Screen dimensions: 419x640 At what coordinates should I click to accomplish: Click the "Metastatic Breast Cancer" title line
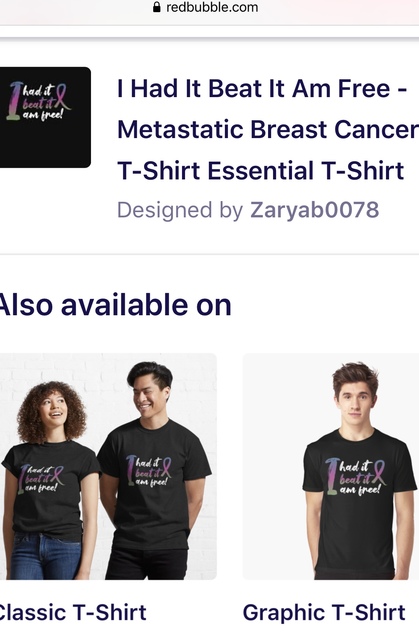tap(268, 129)
